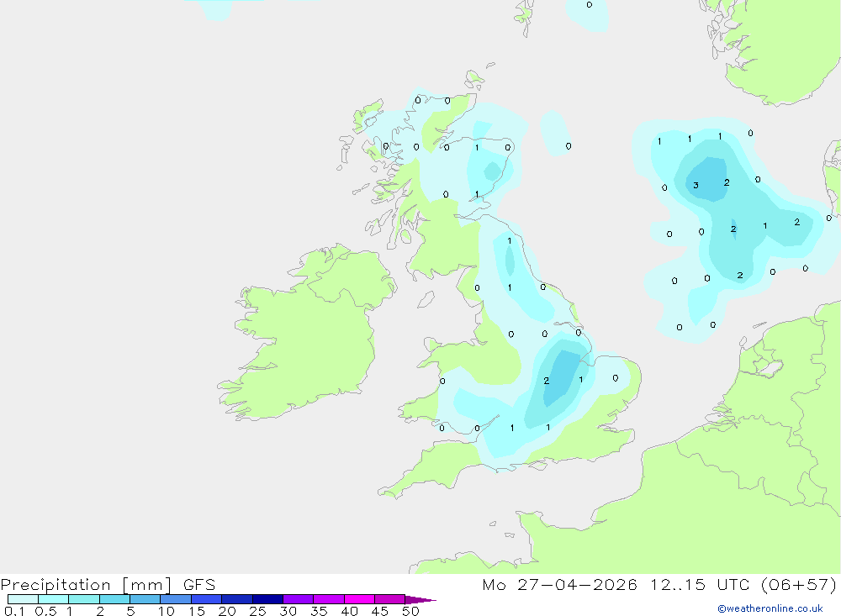Click the '(06+57)' forecast run label
The height and width of the screenshot is (616, 841).
799,585
